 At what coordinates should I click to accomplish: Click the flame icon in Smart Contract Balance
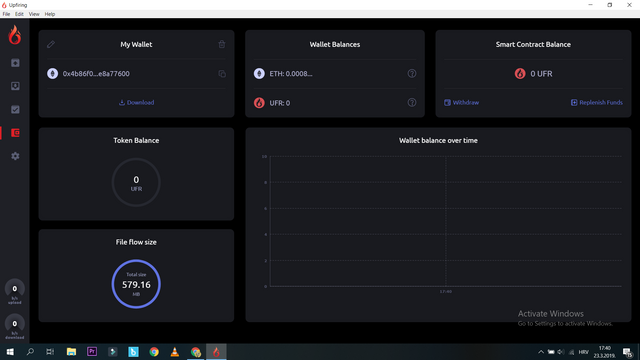pyautogui.click(x=520, y=73)
